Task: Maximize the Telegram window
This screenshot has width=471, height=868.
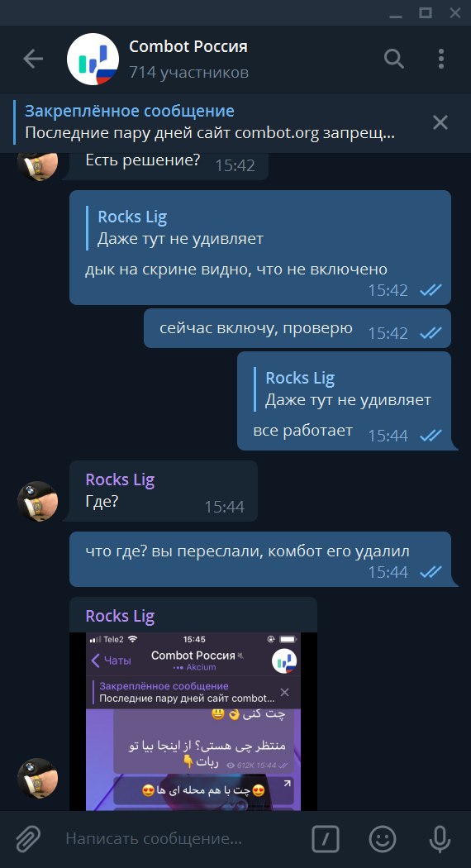Action: click(x=425, y=12)
